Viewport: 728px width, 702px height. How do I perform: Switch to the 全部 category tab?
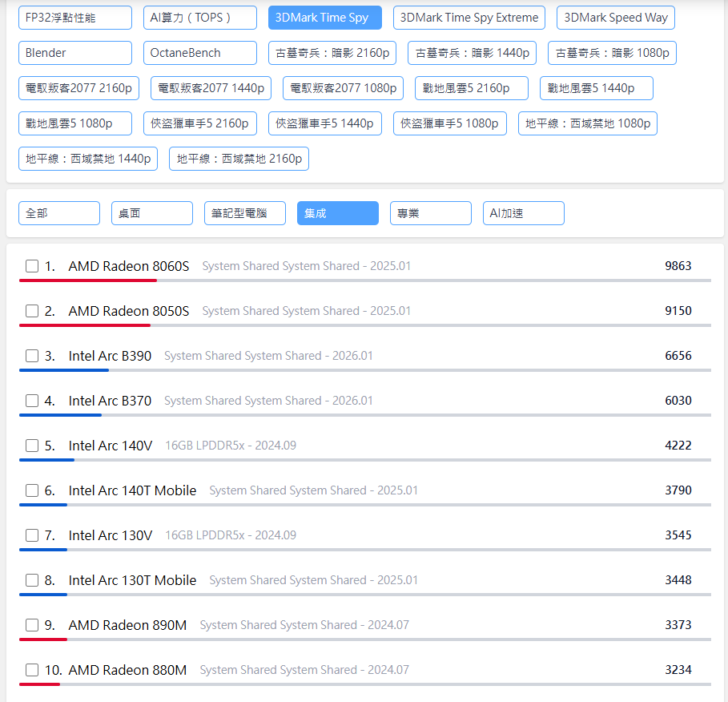tap(59, 213)
